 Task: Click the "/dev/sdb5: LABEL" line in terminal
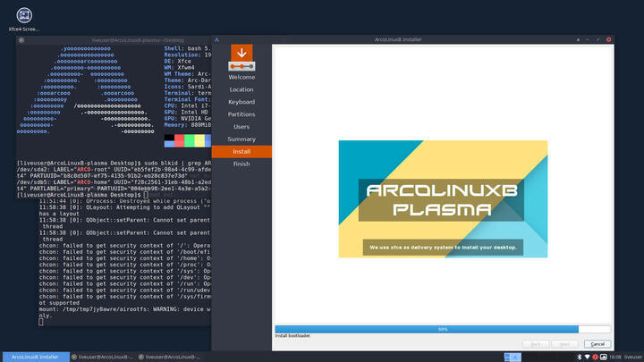pyautogui.click(x=114, y=182)
